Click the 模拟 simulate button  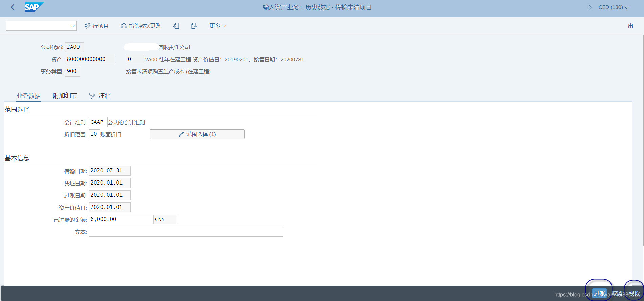[635, 293]
